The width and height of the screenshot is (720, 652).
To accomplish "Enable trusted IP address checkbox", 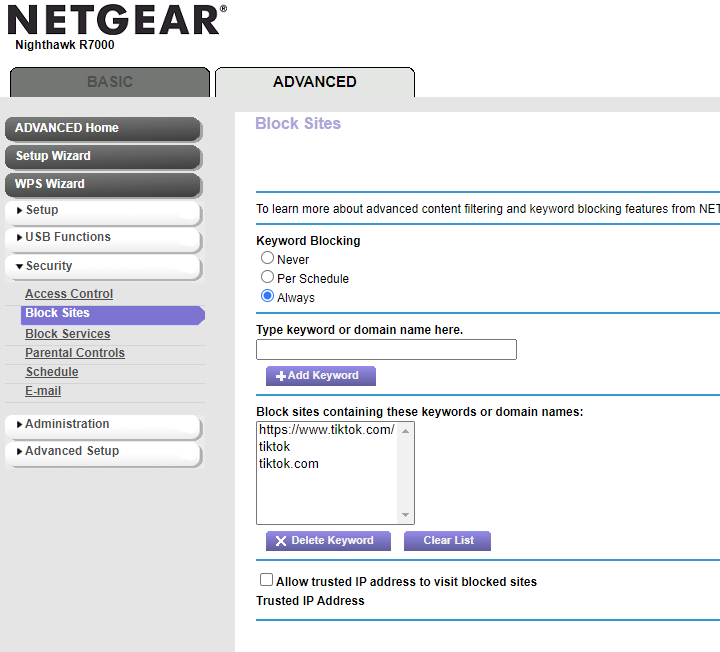I will tap(266, 580).
